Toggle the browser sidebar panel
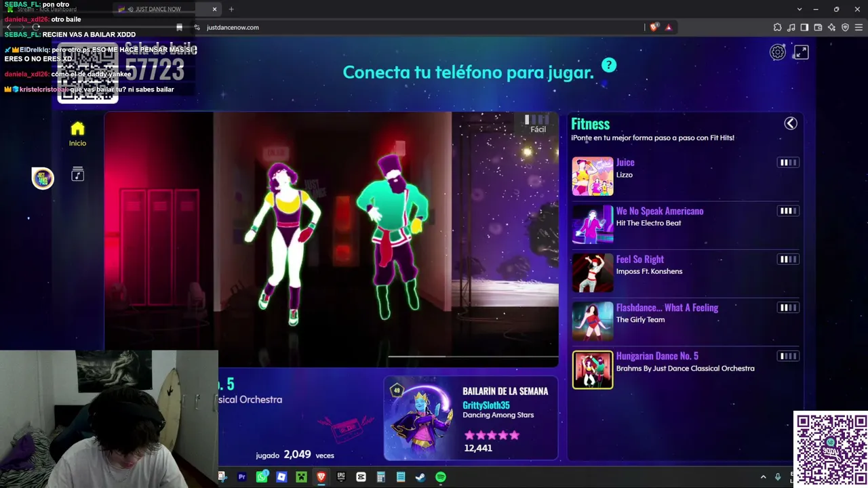 point(804,27)
